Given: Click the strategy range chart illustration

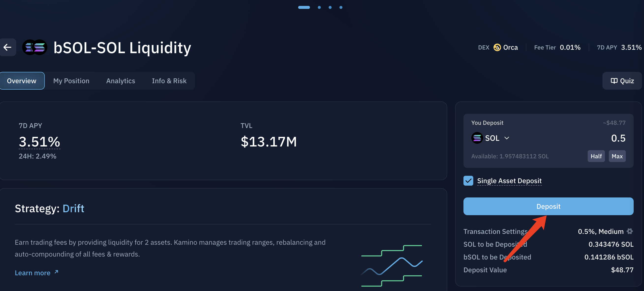Looking at the screenshot, I should pos(392,266).
